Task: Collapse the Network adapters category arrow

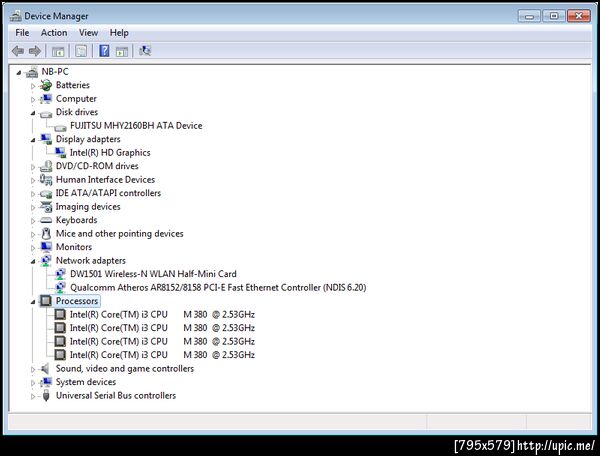Action: tap(33, 261)
